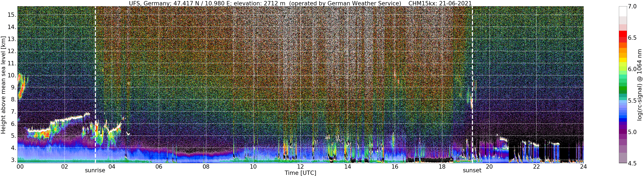Click the colorbar tick value '6.0'

tap(632, 69)
